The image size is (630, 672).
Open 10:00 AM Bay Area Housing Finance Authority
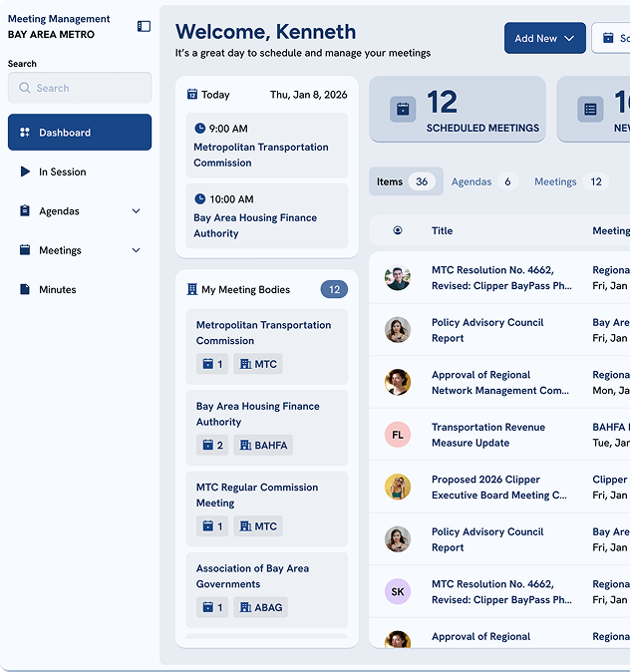(266, 215)
